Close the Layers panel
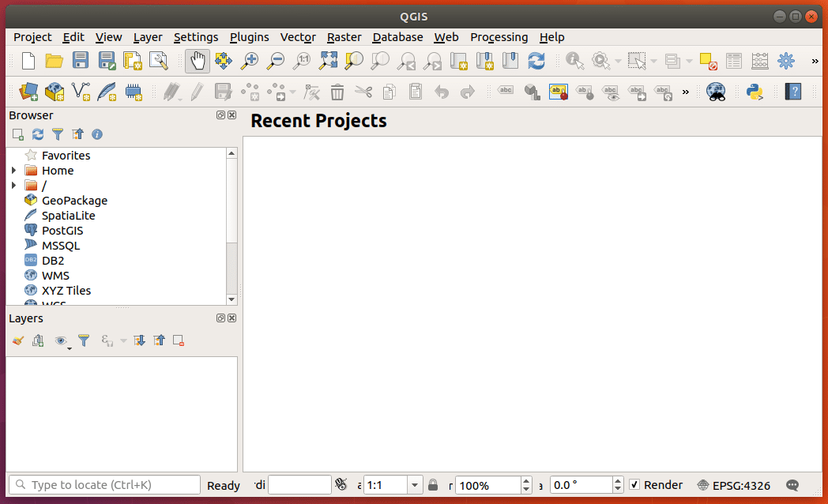Screen dimensions: 828x504 pyautogui.click(x=231, y=318)
